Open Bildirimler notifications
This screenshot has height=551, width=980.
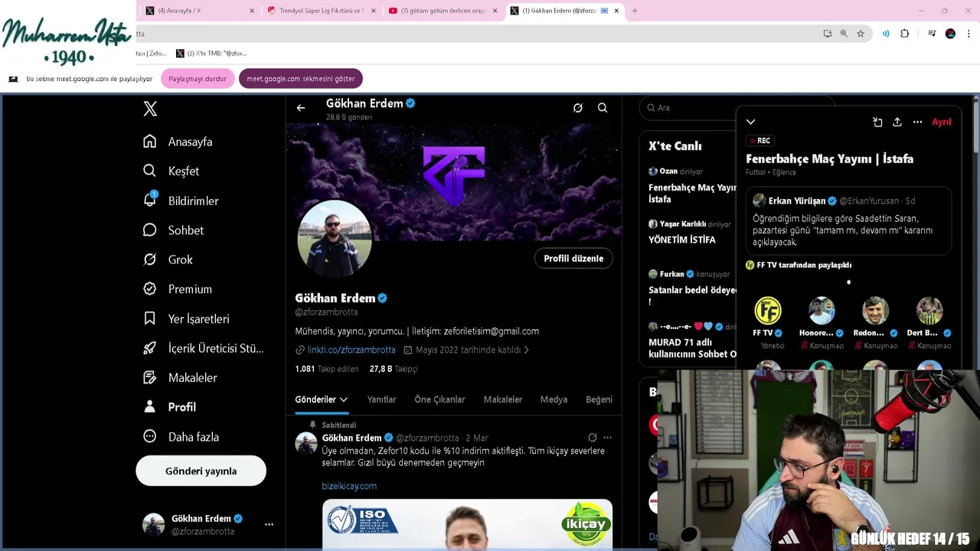pos(181,201)
